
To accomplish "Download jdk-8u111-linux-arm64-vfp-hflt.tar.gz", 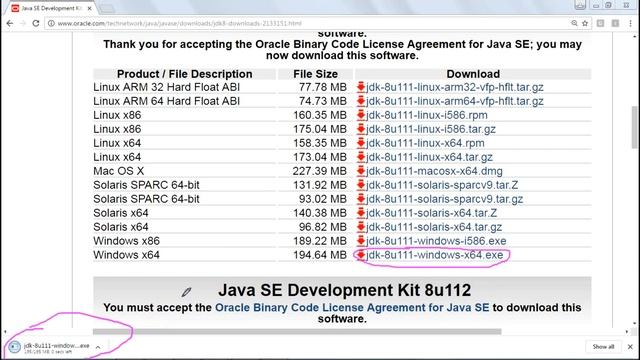I will pyautogui.click(x=455, y=101).
